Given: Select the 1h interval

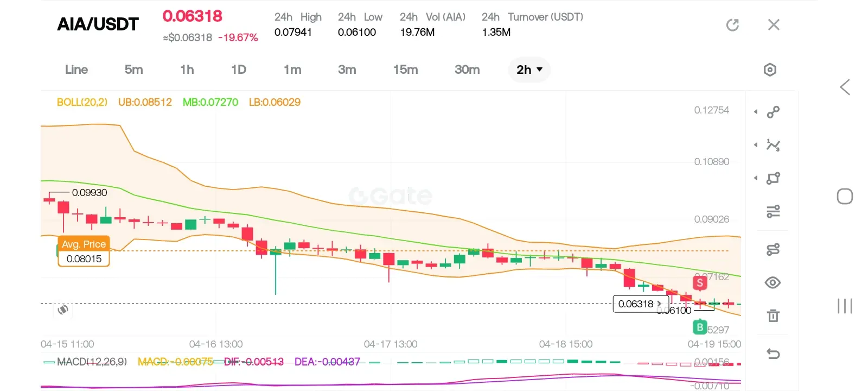Looking at the screenshot, I should click(x=187, y=70).
